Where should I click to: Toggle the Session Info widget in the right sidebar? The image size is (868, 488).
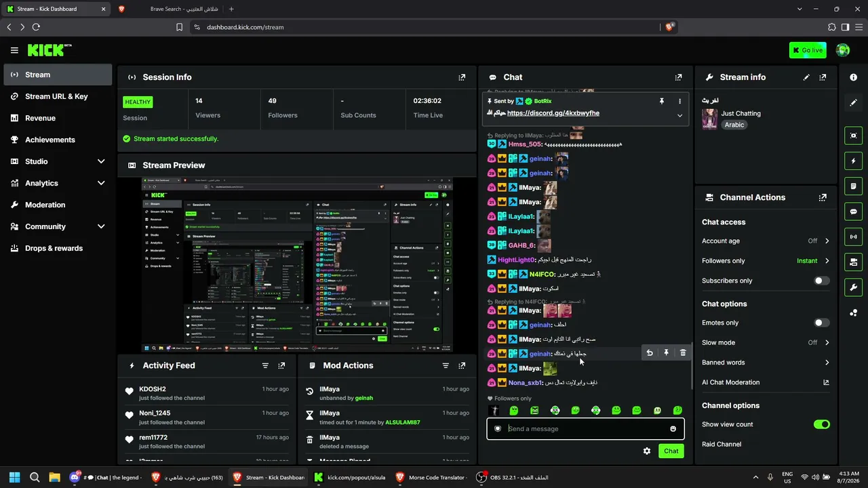[x=854, y=237]
